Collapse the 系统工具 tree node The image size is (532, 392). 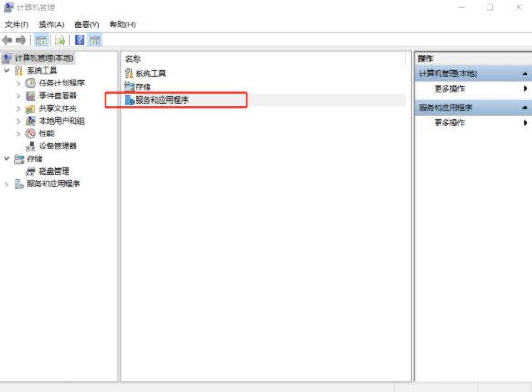(6, 71)
